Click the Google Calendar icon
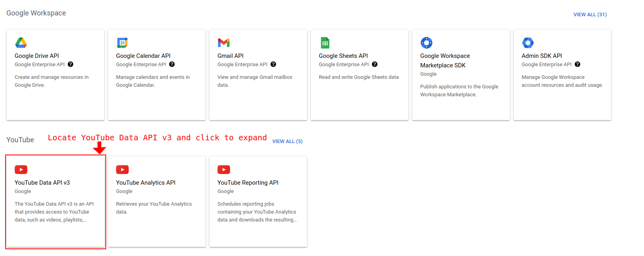Viewport: 644px width, 256px height. click(x=122, y=43)
